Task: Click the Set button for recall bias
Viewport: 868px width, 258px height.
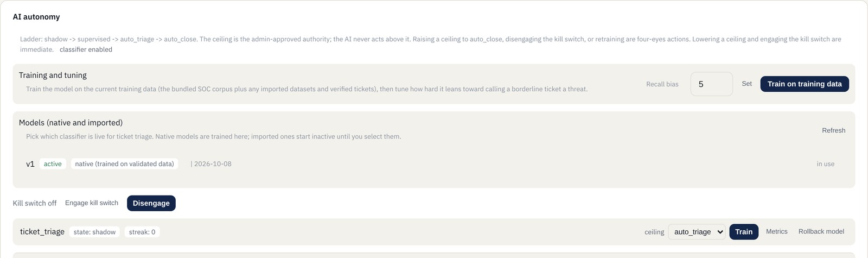Action: point(746,84)
